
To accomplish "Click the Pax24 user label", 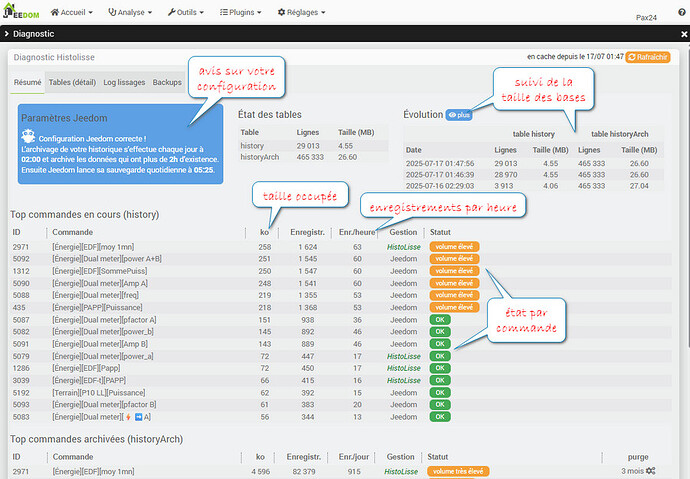I will [646, 18].
